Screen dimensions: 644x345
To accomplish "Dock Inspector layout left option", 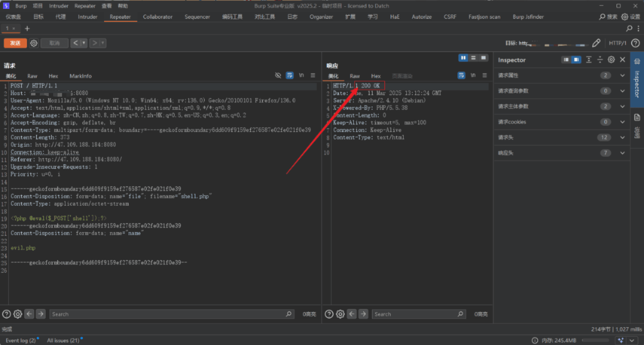I will tap(566, 60).
